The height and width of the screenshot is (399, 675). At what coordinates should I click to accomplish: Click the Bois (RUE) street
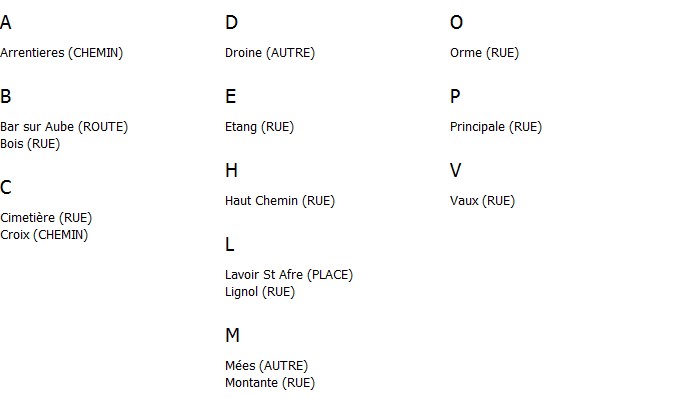tap(30, 144)
